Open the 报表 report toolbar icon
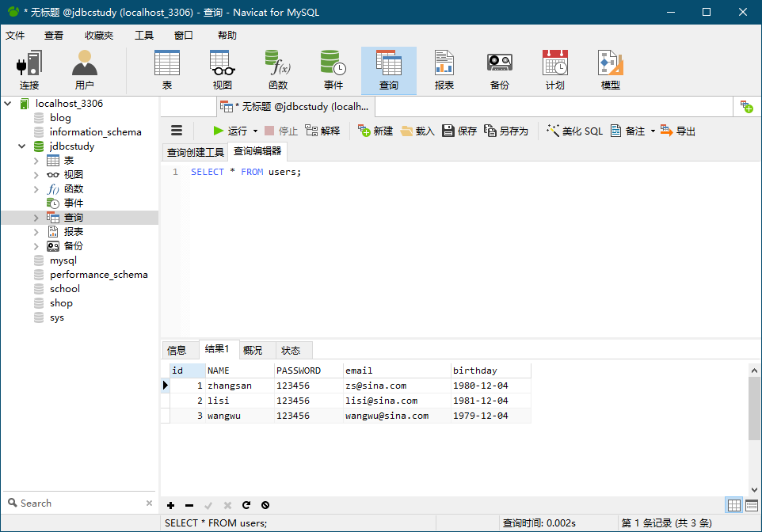This screenshot has height=532, width=762. point(444,70)
